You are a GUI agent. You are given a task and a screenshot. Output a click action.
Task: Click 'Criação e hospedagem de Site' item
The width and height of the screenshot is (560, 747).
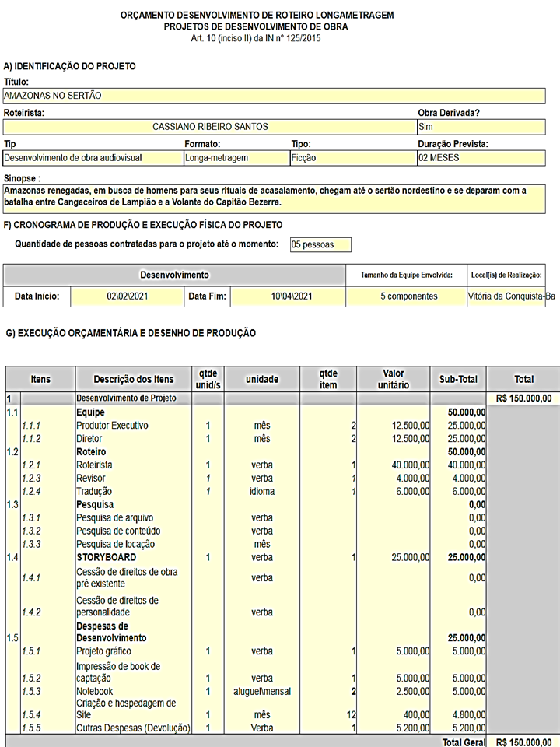[126, 709]
